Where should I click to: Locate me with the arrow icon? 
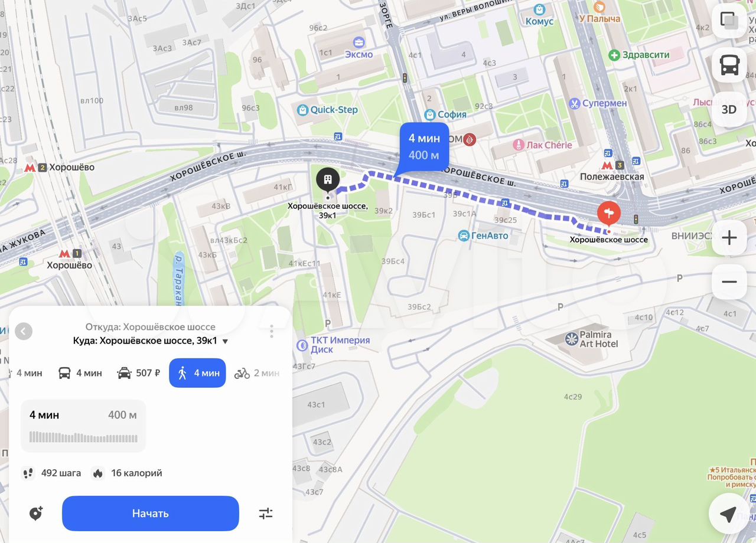(x=728, y=514)
